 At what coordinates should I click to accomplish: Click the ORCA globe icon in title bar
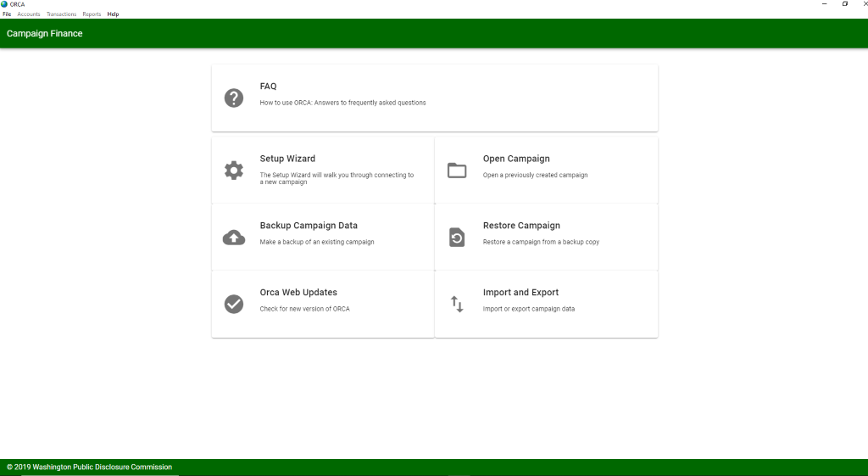click(x=4, y=4)
